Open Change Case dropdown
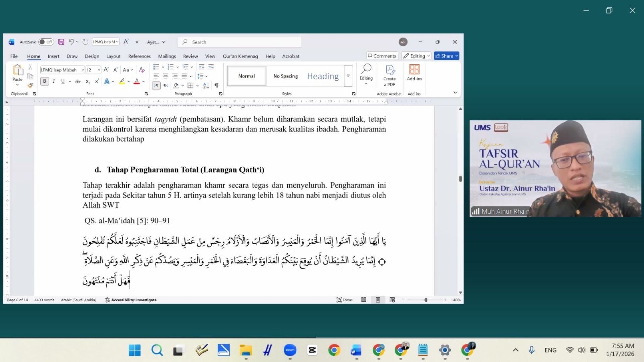This screenshot has width=644, height=362. 128,70
